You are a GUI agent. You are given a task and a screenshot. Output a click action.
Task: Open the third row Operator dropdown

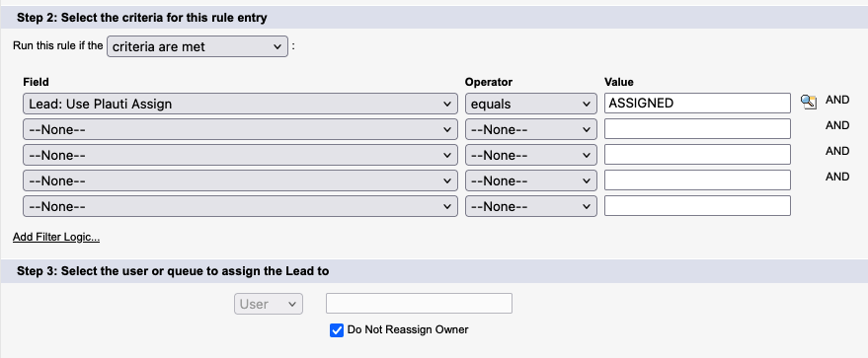click(531, 155)
